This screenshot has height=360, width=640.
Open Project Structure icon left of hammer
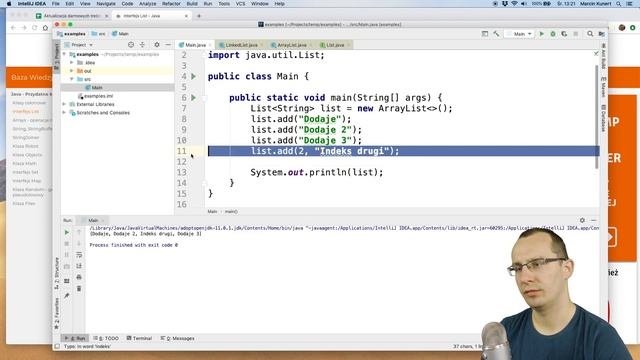484,34
